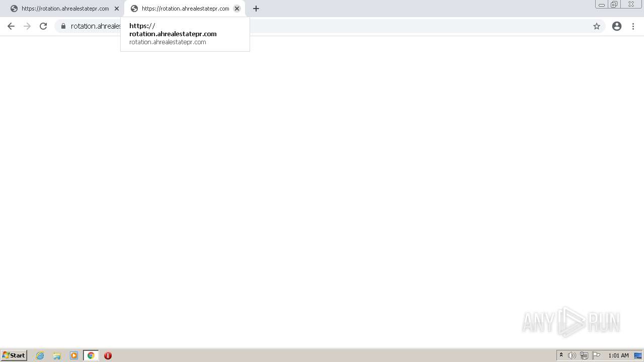Open the Chrome profile account menu
This screenshot has height=362, width=644.
(617, 26)
